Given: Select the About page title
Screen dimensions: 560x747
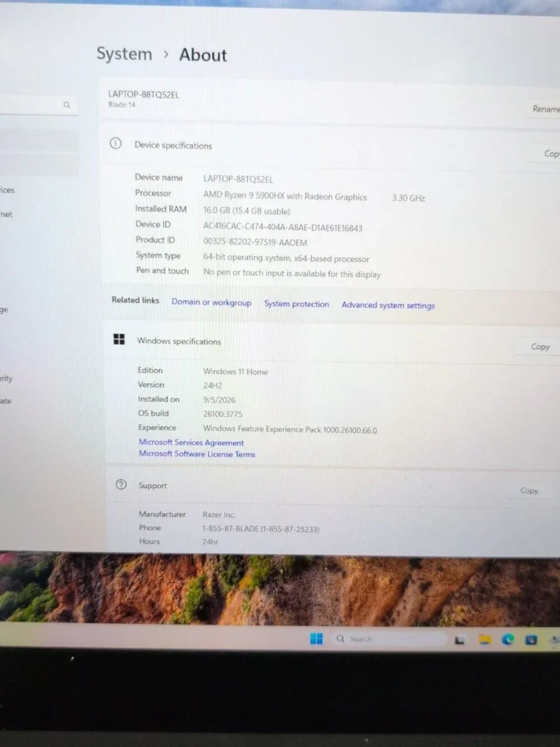Looking at the screenshot, I should pyautogui.click(x=203, y=55).
